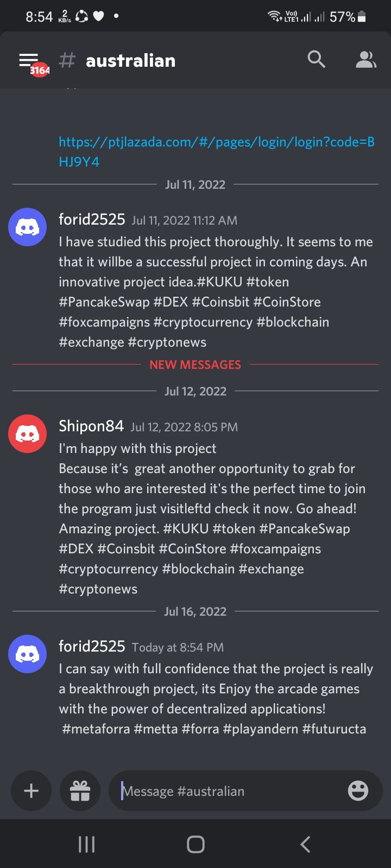Open the hamburger menu with 3164 badge
The image size is (391, 868).
[30, 61]
